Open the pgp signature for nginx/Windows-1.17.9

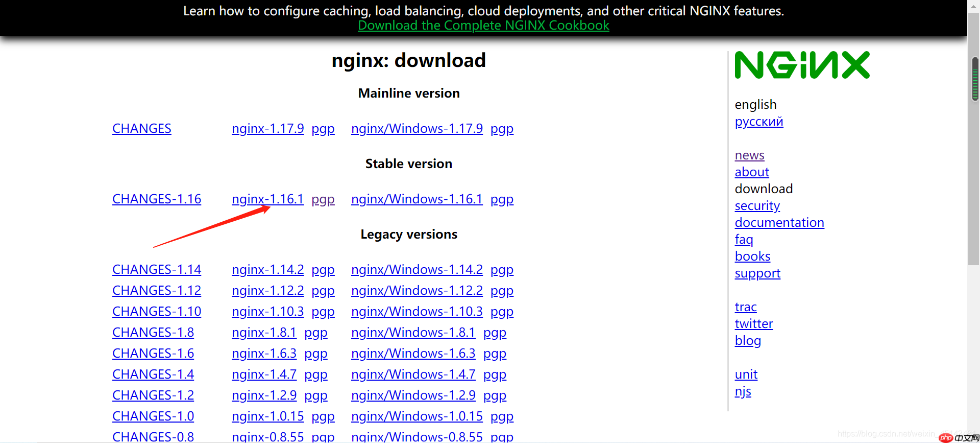click(502, 129)
